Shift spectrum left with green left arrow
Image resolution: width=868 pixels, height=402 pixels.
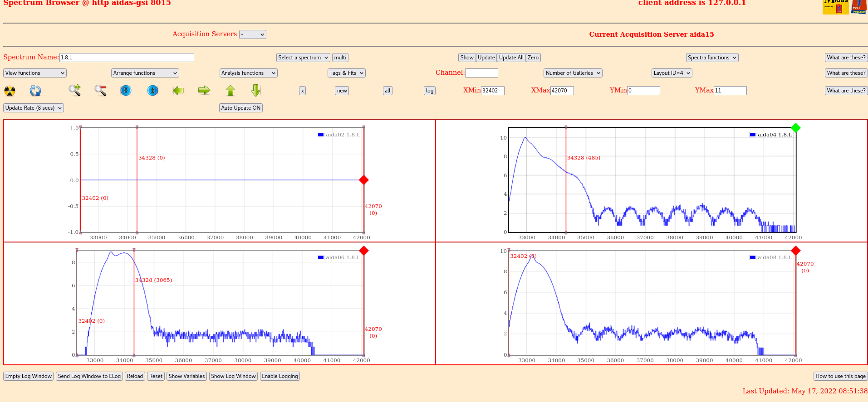[x=178, y=91]
